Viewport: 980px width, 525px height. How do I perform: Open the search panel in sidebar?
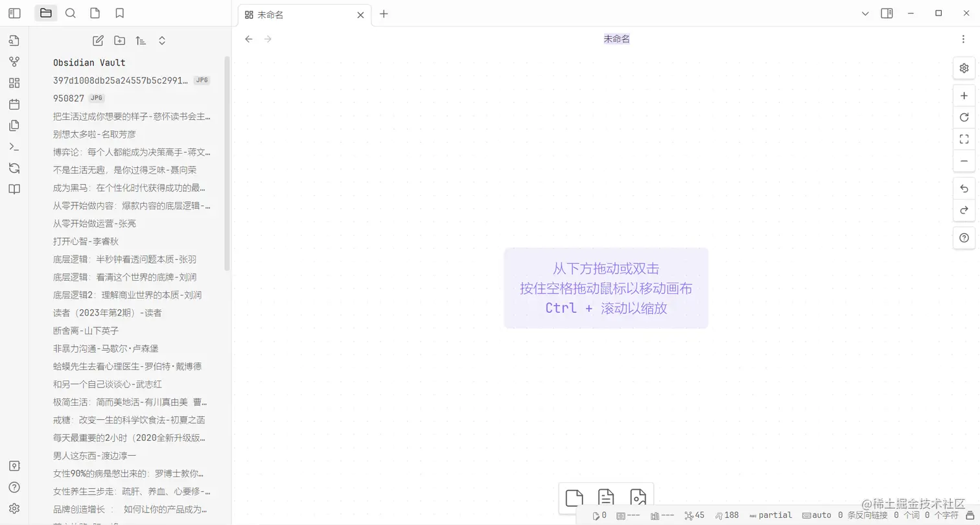[71, 13]
